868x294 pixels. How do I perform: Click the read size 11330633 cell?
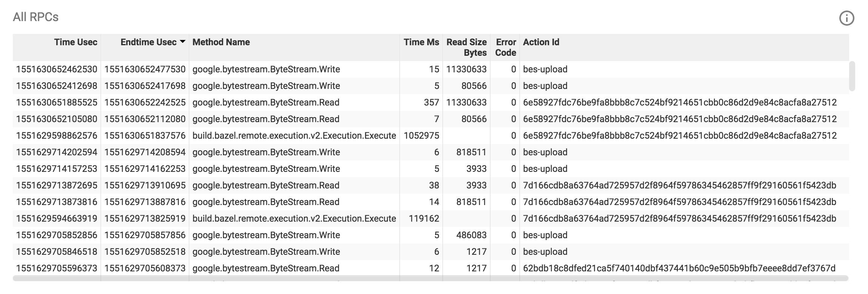(x=466, y=69)
